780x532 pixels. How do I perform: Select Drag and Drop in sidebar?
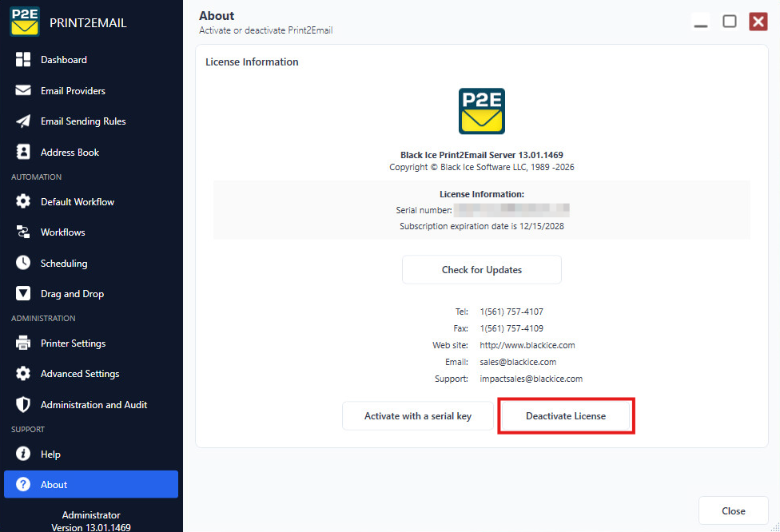click(91, 293)
